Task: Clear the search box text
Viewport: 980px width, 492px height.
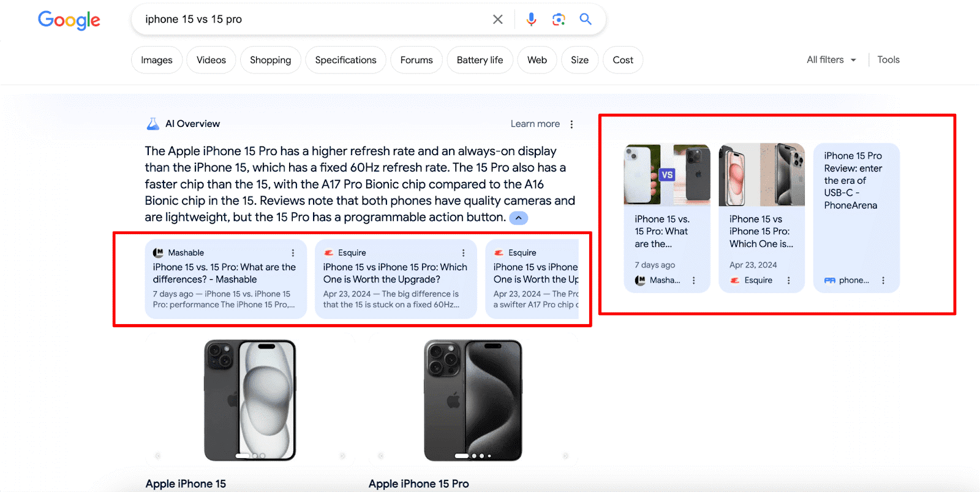Action: pyautogui.click(x=498, y=20)
